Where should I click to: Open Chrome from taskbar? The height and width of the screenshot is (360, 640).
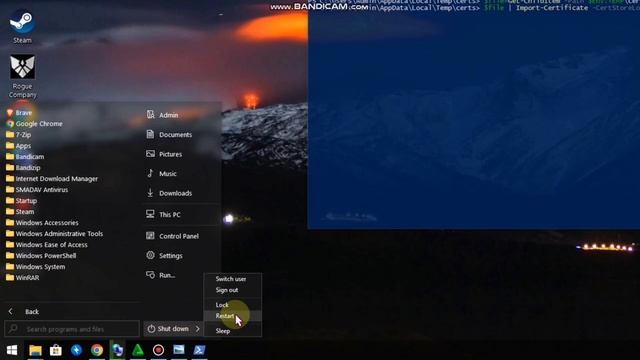click(97, 350)
